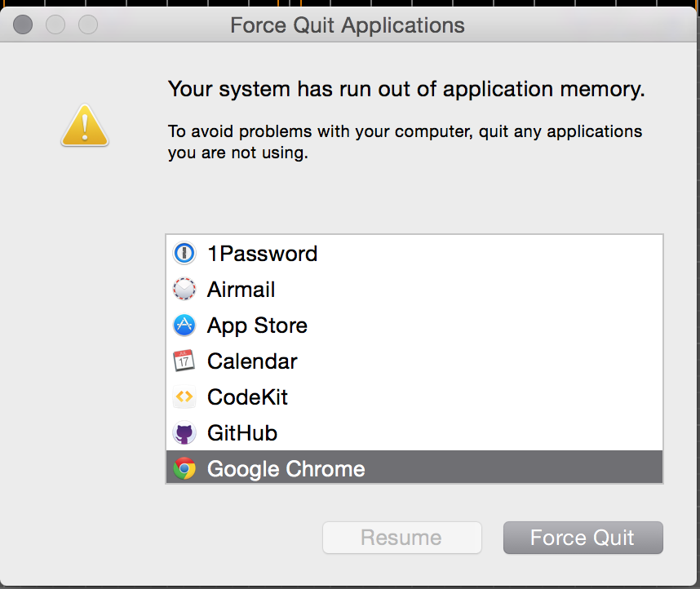Click the Google Chrome icon
Screen dimensions: 700x589
tap(184, 469)
